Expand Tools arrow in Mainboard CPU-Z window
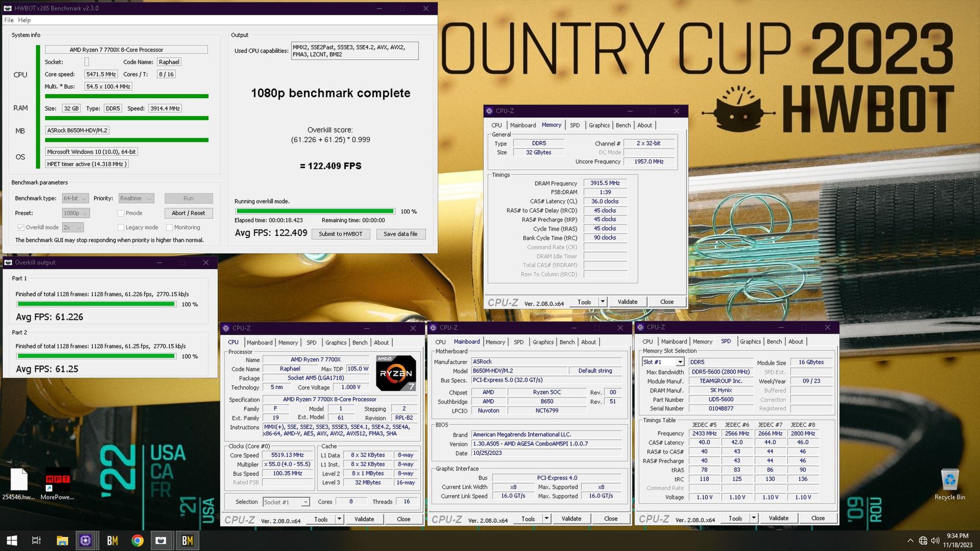Viewport: 980px width, 551px height. click(546, 518)
